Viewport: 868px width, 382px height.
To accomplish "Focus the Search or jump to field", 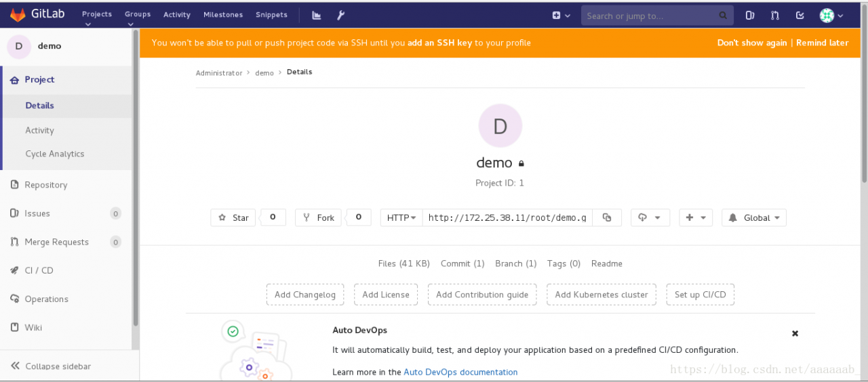I will point(657,16).
